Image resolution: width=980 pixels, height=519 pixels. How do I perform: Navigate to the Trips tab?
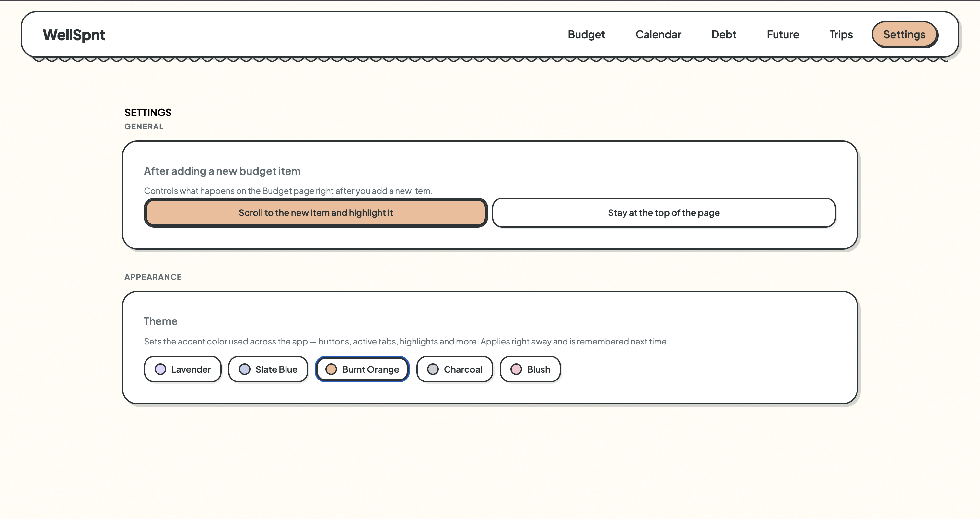pos(841,35)
